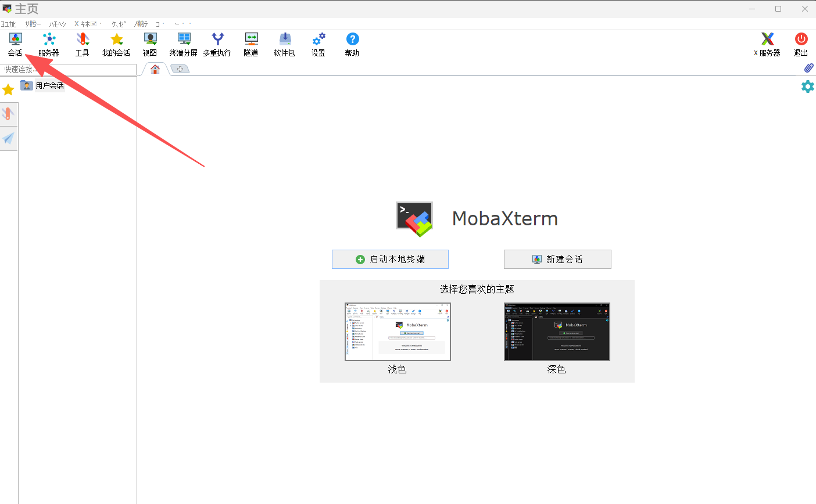816x504 pixels.
Task: Click the 启动本地终端 button
Action: [x=390, y=259]
